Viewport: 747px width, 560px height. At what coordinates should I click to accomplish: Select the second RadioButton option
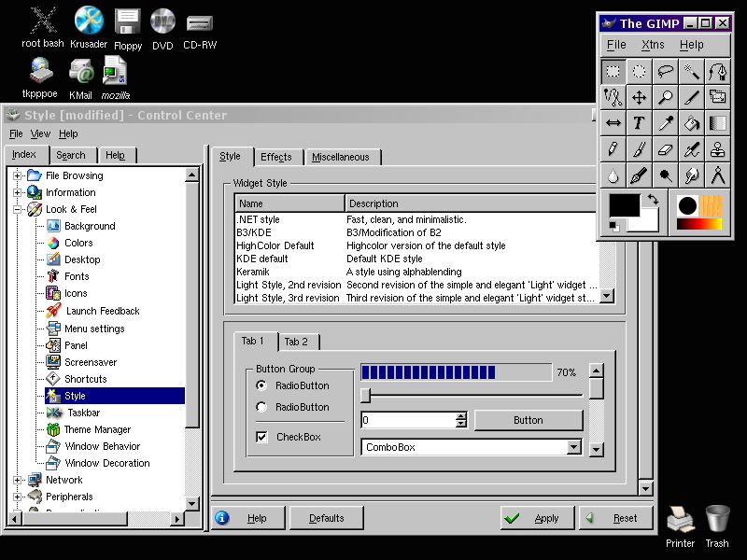click(x=261, y=407)
